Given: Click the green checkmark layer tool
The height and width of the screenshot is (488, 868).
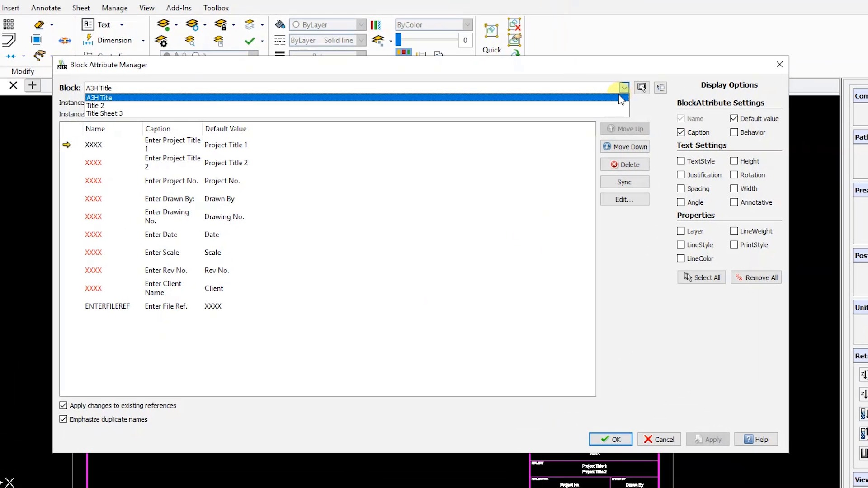Looking at the screenshot, I should click(x=250, y=41).
